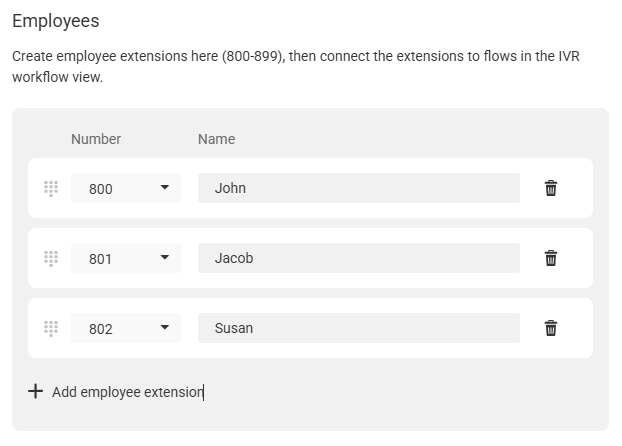The image size is (622, 446).
Task: Grab the drag handle for extension 800
Action: [x=51, y=188]
